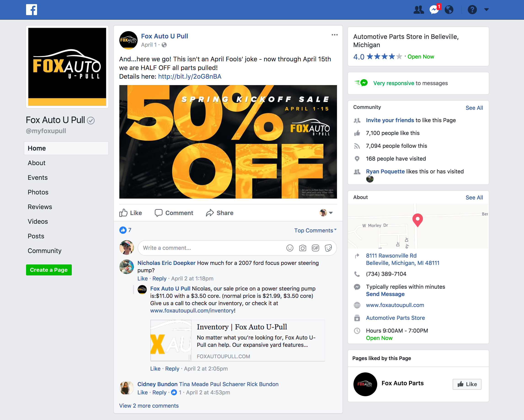Viewport: 524px width, 420px height.
Task: Click Invite your friends link
Action: point(390,120)
